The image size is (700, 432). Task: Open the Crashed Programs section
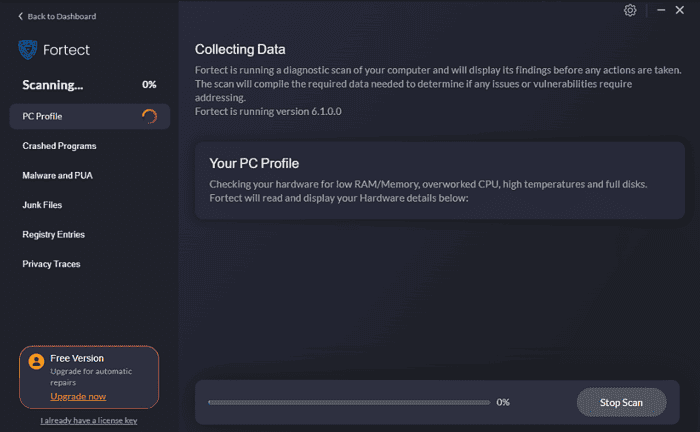[59, 146]
